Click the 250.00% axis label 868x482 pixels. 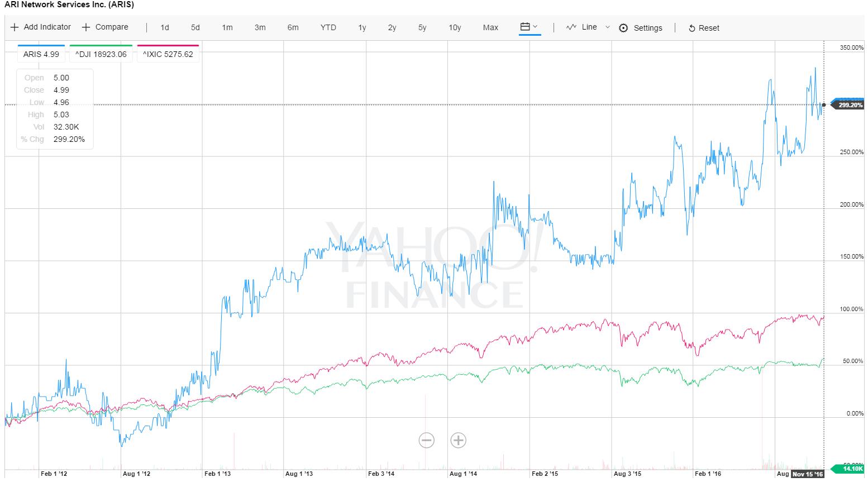coord(851,152)
